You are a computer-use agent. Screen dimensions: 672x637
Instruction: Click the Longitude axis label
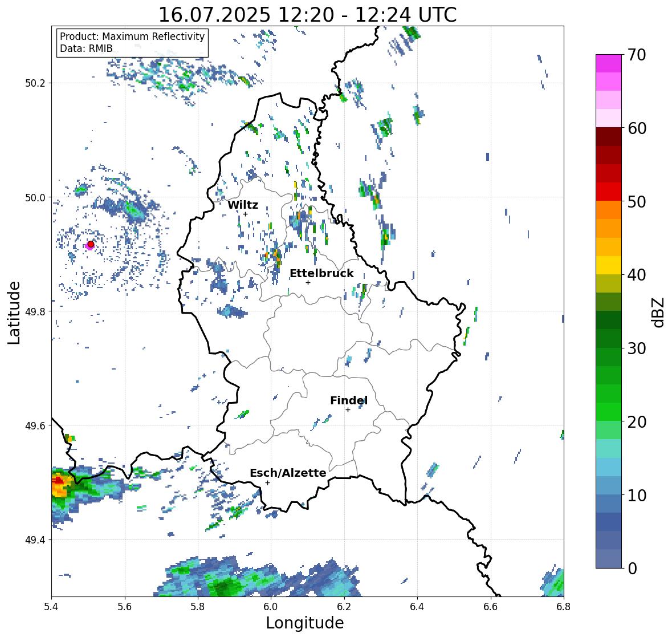(x=305, y=623)
